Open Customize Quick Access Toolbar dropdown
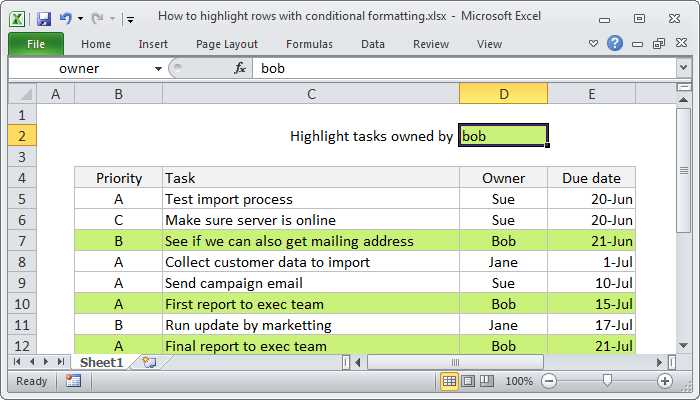Screen dimensions: 700x400 click(x=130, y=18)
